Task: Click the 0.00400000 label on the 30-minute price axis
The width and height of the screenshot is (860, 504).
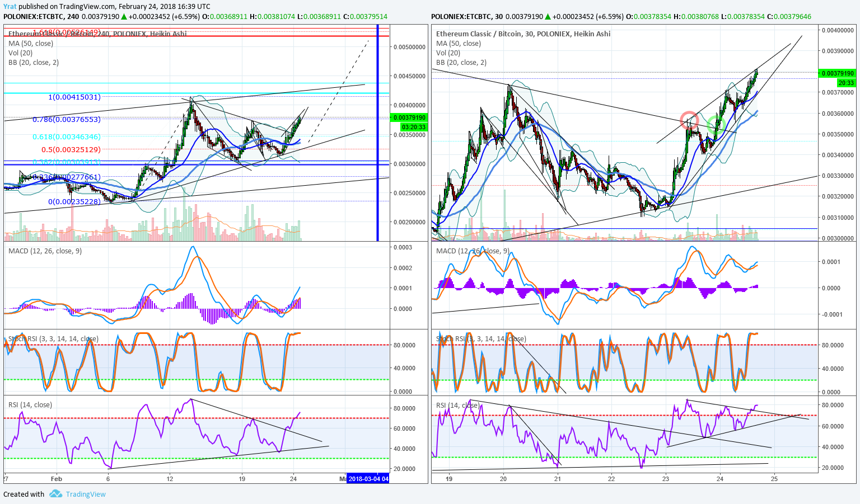Action: tap(838, 30)
